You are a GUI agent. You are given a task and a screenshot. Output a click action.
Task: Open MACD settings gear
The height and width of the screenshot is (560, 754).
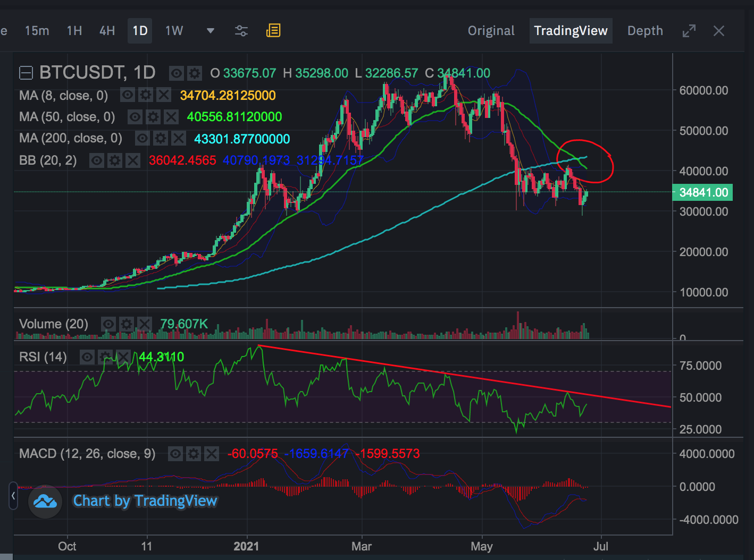pyautogui.click(x=194, y=454)
